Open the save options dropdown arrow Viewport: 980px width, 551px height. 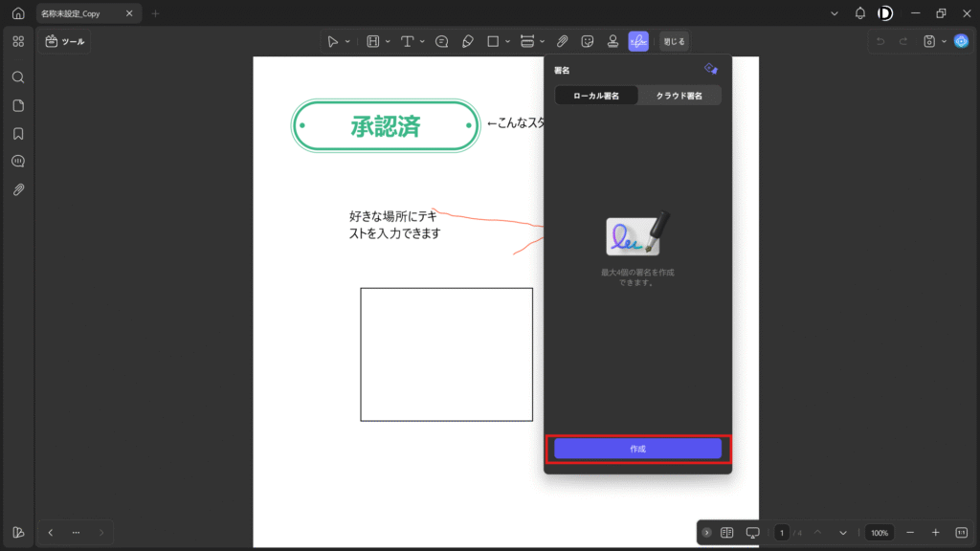click(944, 41)
